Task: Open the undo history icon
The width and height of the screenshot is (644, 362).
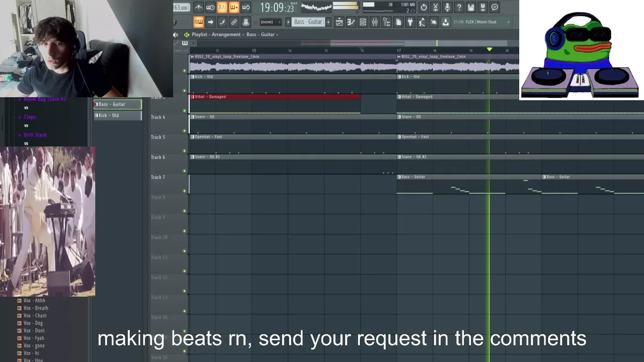Action: pos(424,8)
